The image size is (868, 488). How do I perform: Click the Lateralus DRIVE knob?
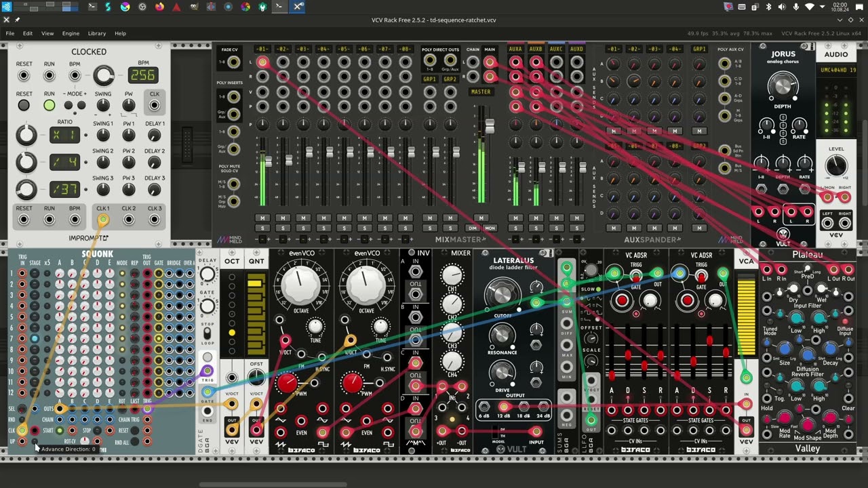501,371
